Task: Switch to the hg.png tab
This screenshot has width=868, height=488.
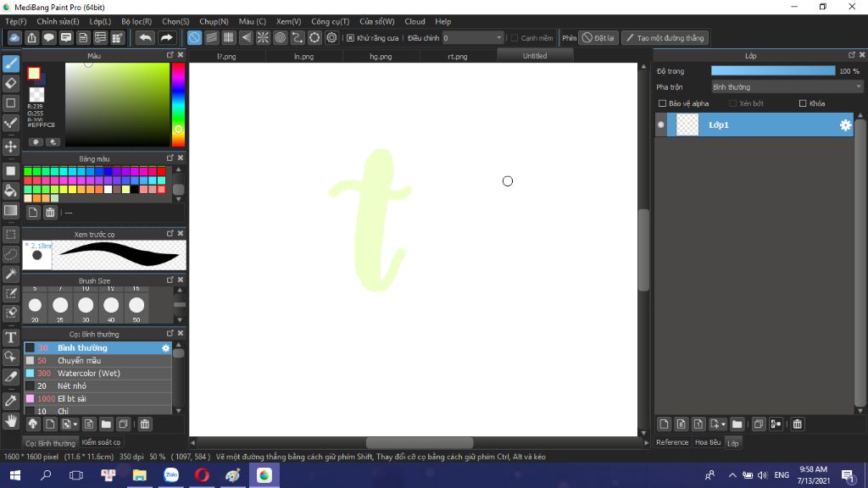Action: [x=381, y=57]
